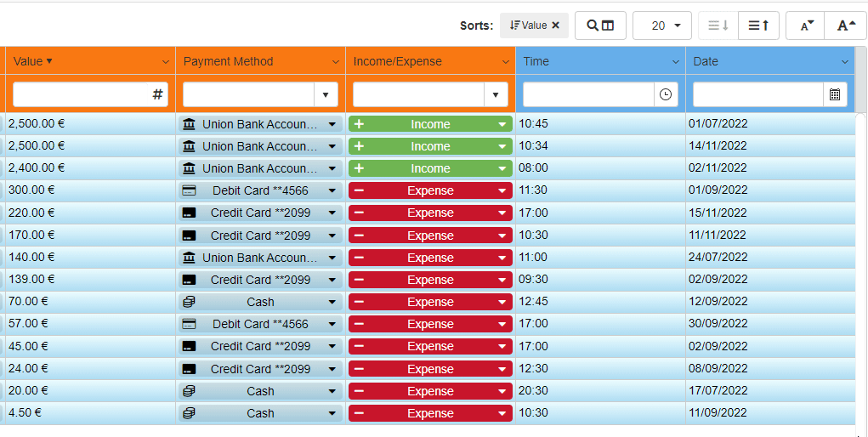Image resolution: width=868 pixels, height=437 pixels.
Task: Open the calendar picker in Date filter
Action: tap(835, 94)
